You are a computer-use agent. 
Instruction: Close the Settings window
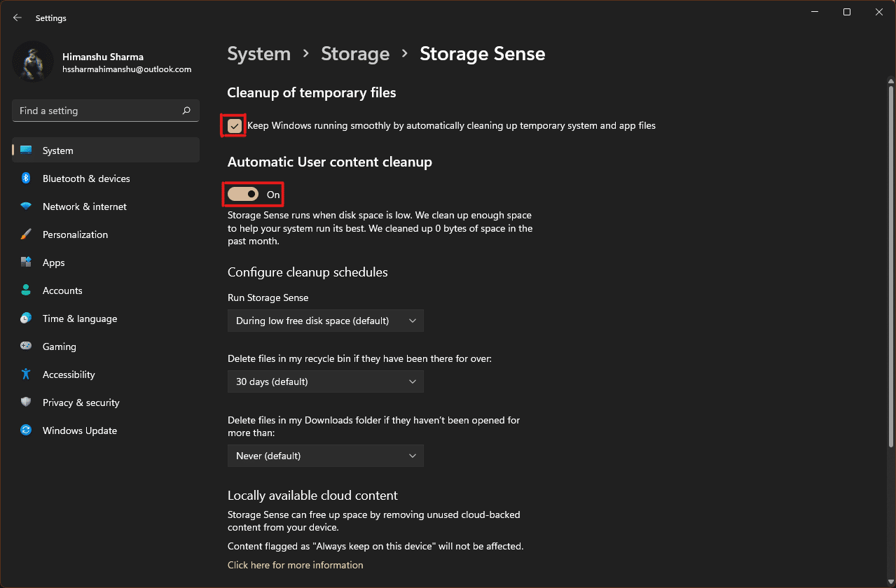[879, 12]
